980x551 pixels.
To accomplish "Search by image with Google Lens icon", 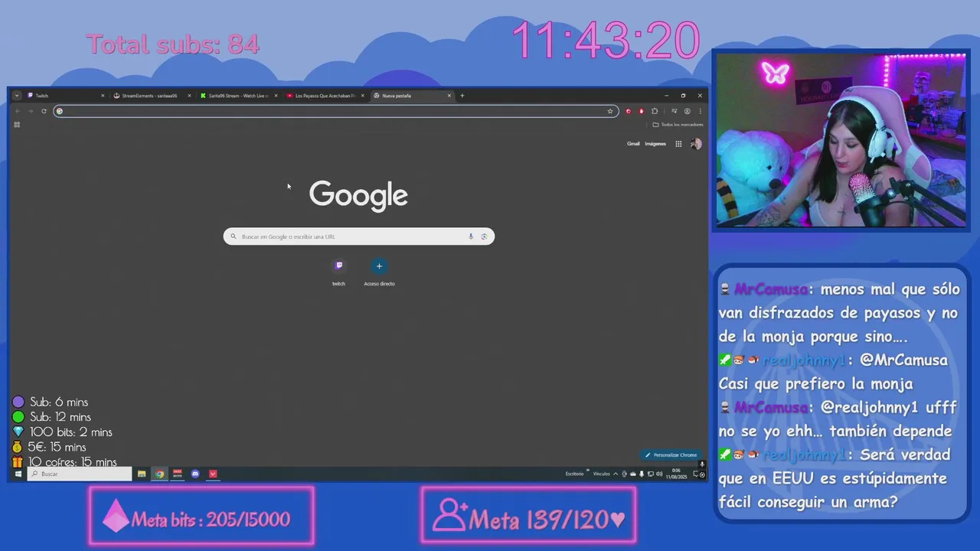I will (x=484, y=236).
